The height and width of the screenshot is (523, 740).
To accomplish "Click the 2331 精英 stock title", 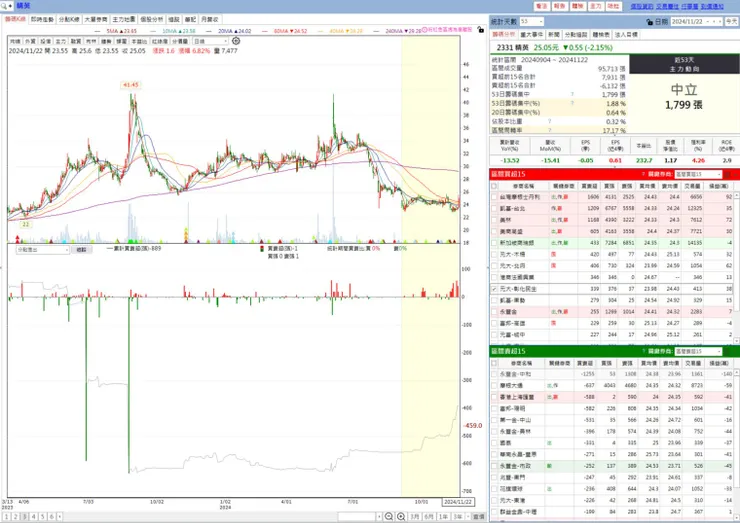I will [513, 48].
